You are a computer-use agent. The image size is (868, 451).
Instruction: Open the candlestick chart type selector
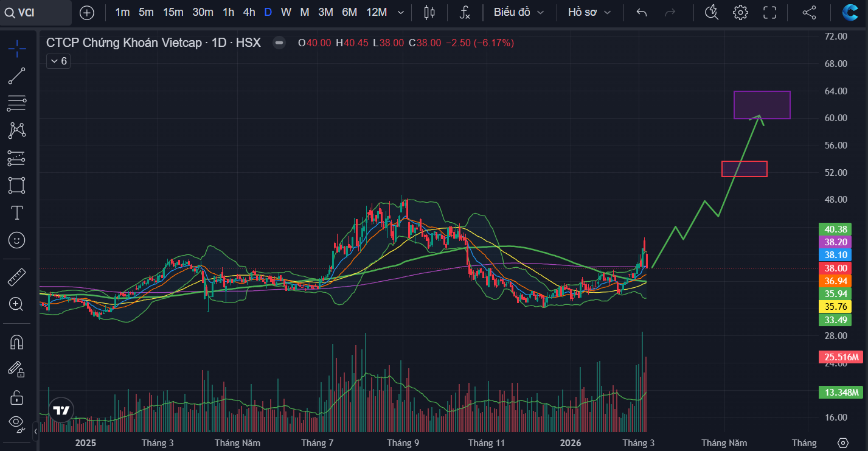coord(429,12)
